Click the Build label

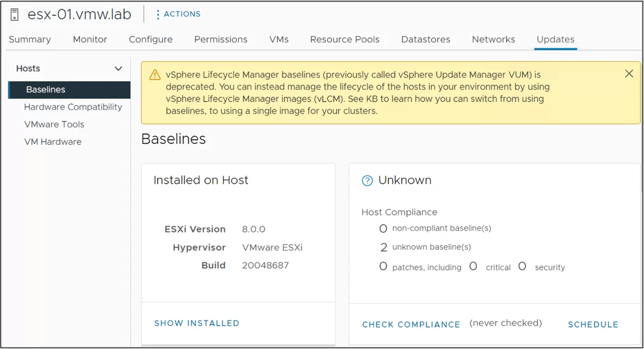tap(214, 266)
